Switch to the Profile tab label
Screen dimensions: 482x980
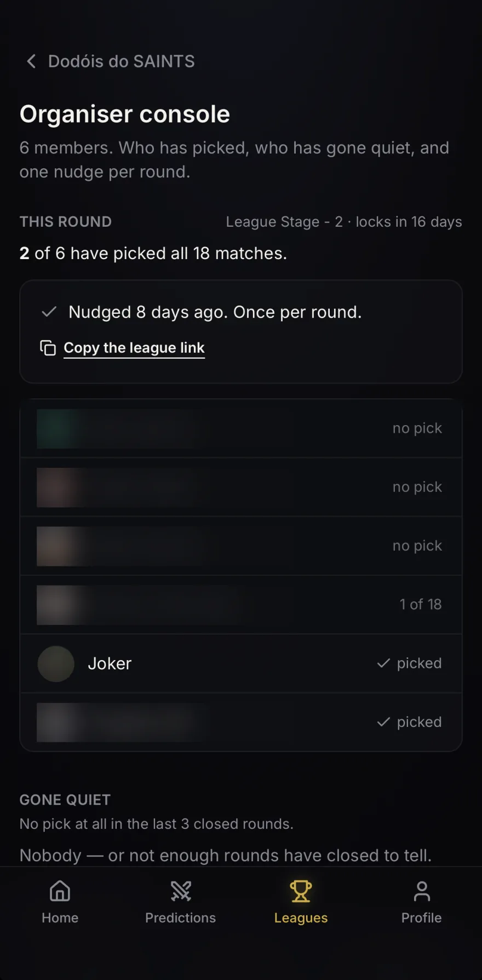422,918
